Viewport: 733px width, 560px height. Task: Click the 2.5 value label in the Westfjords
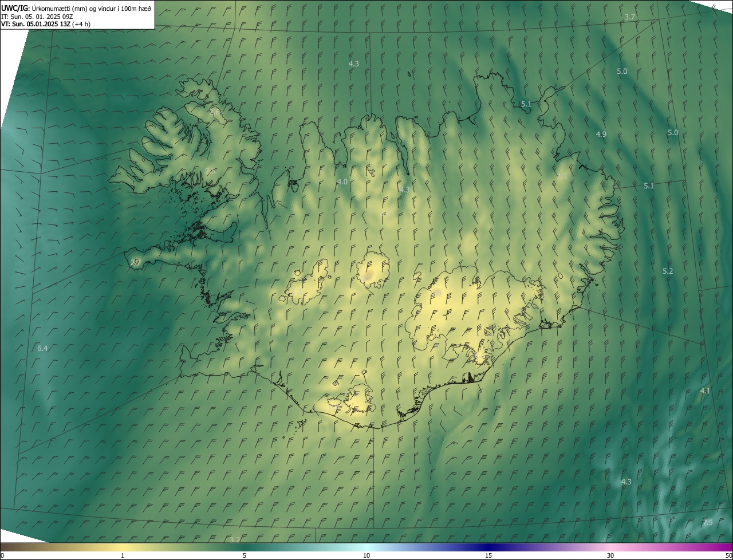coord(210,171)
